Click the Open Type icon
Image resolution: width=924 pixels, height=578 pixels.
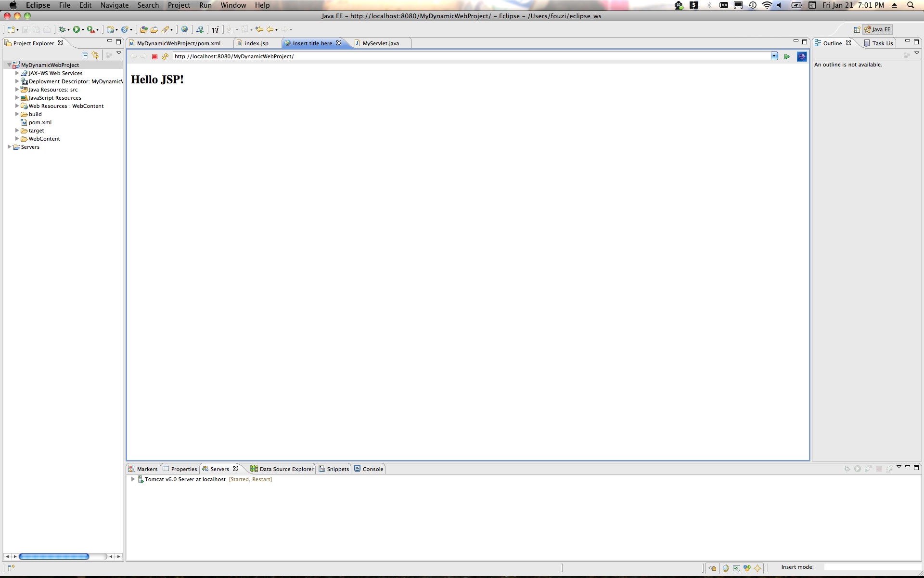click(x=143, y=29)
